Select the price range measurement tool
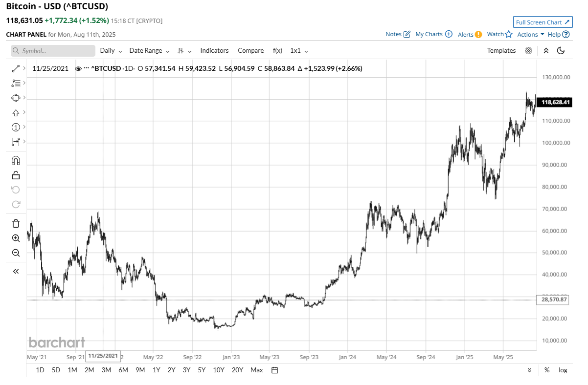The width and height of the screenshot is (588, 385). (16, 142)
